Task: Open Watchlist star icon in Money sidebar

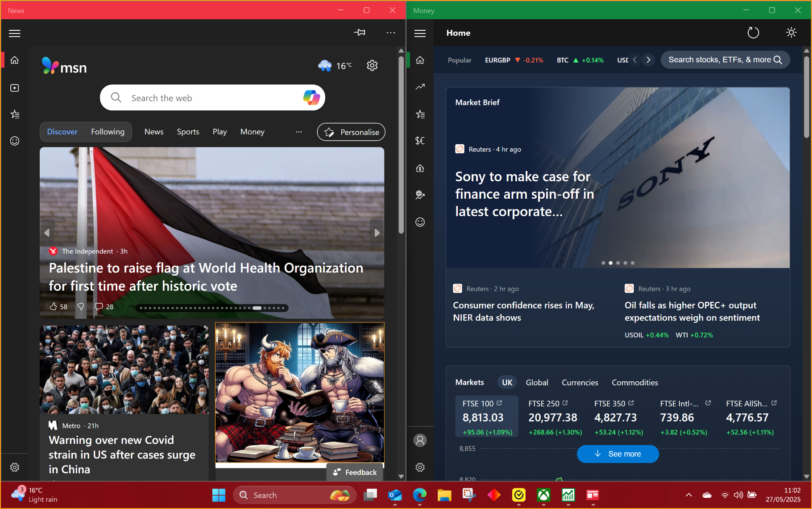Action: click(420, 114)
